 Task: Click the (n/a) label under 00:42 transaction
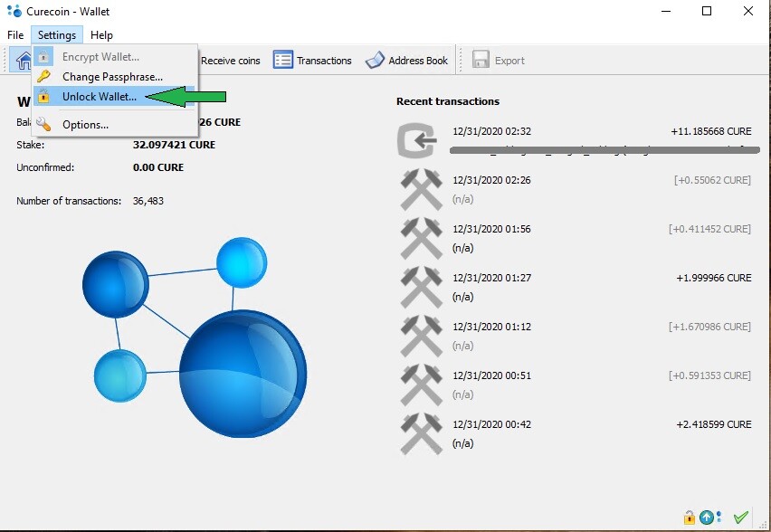point(462,443)
